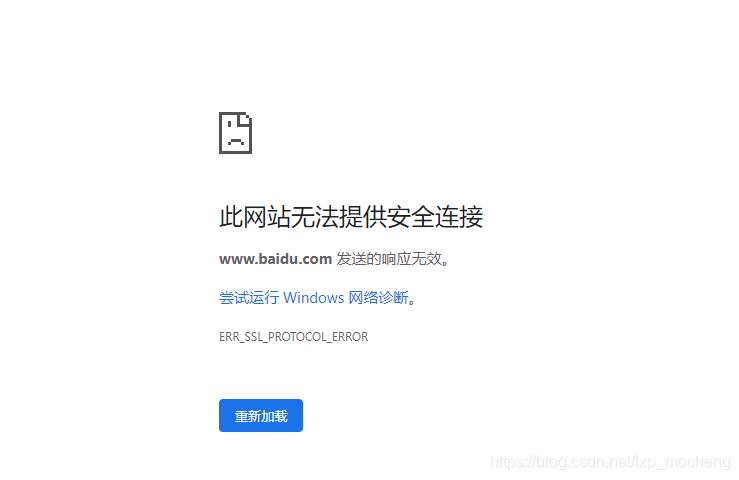Viewport: 739px width, 480px height.
Task: Click the bold www.baidu.com domain text
Action: click(275, 259)
